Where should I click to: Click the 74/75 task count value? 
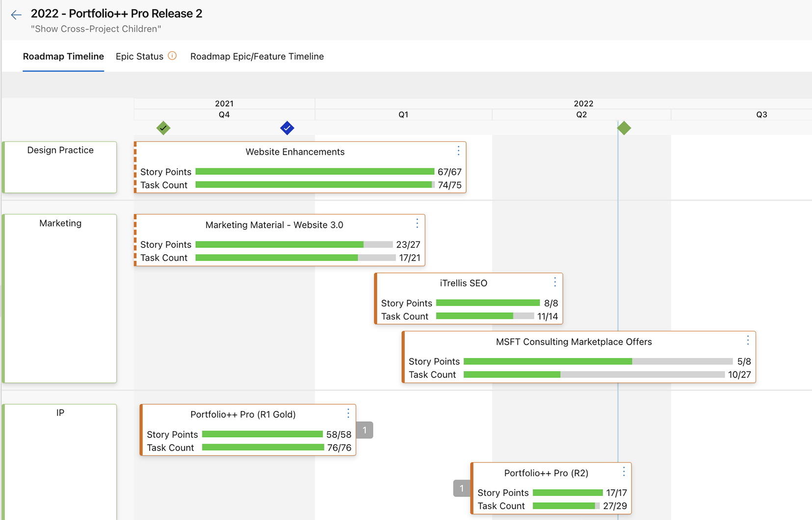pyautogui.click(x=449, y=185)
